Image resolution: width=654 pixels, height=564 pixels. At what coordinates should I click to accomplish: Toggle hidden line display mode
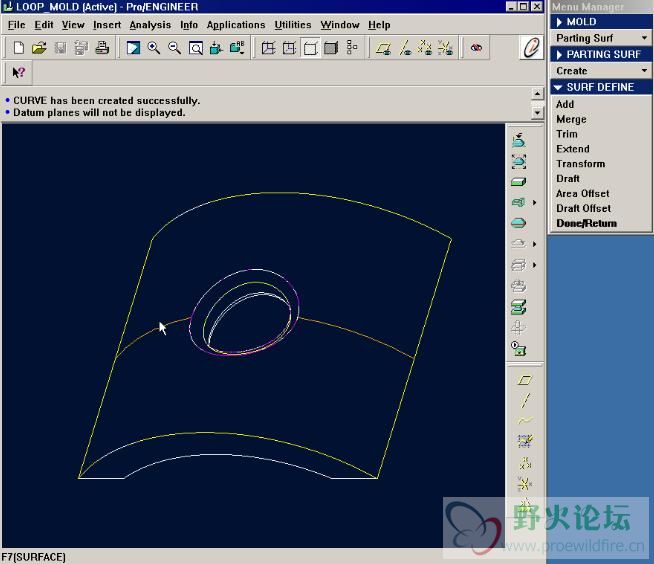point(289,48)
